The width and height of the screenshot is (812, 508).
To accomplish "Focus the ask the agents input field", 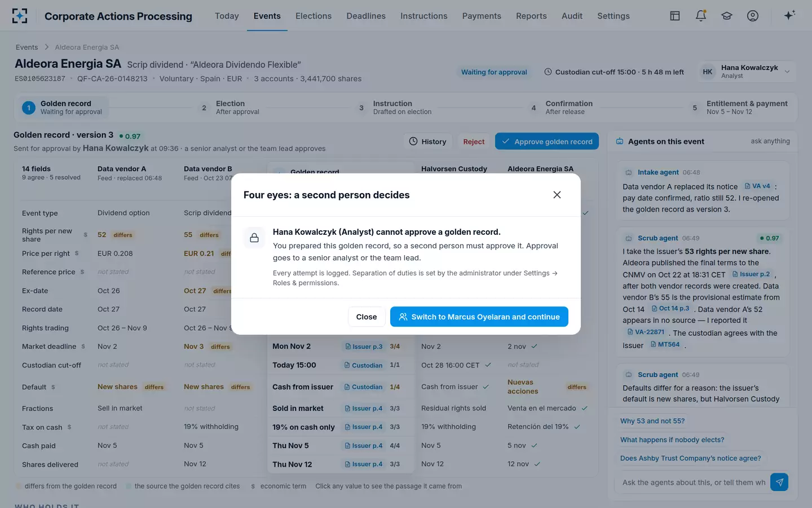I will click(694, 483).
